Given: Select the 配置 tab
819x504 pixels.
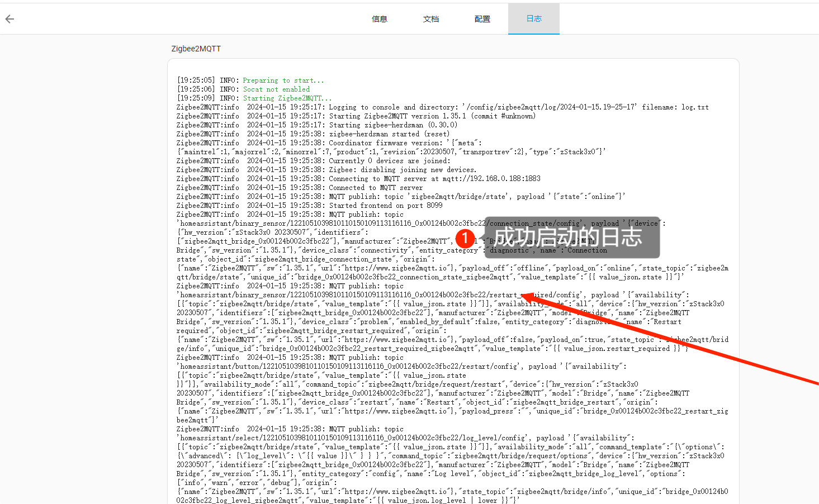Looking at the screenshot, I should pos(482,19).
